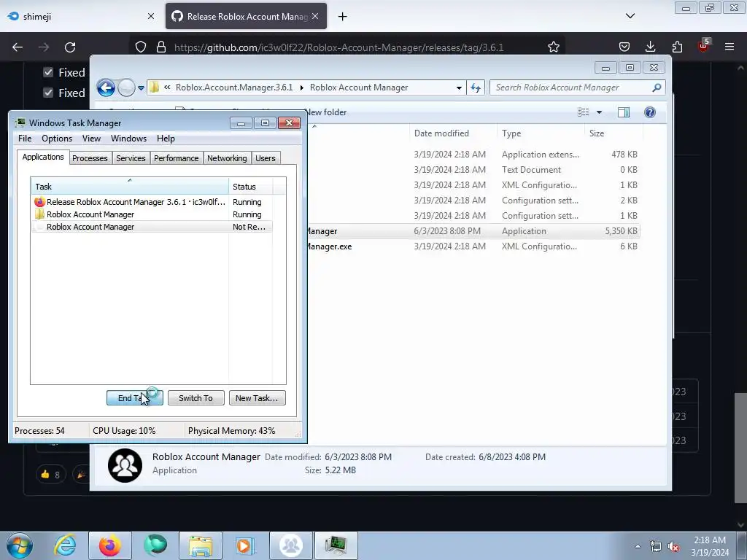Click the End Task button
This screenshot has height=560, width=747.
click(135, 398)
